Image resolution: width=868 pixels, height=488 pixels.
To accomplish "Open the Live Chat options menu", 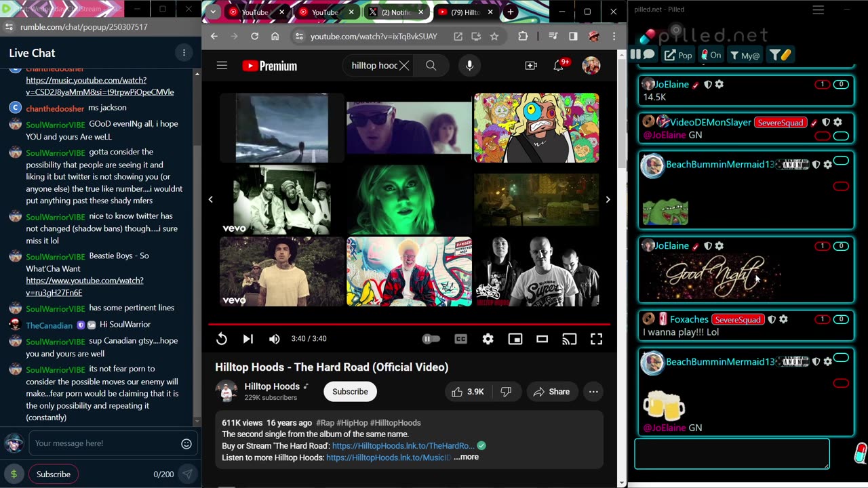I will click(184, 53).
